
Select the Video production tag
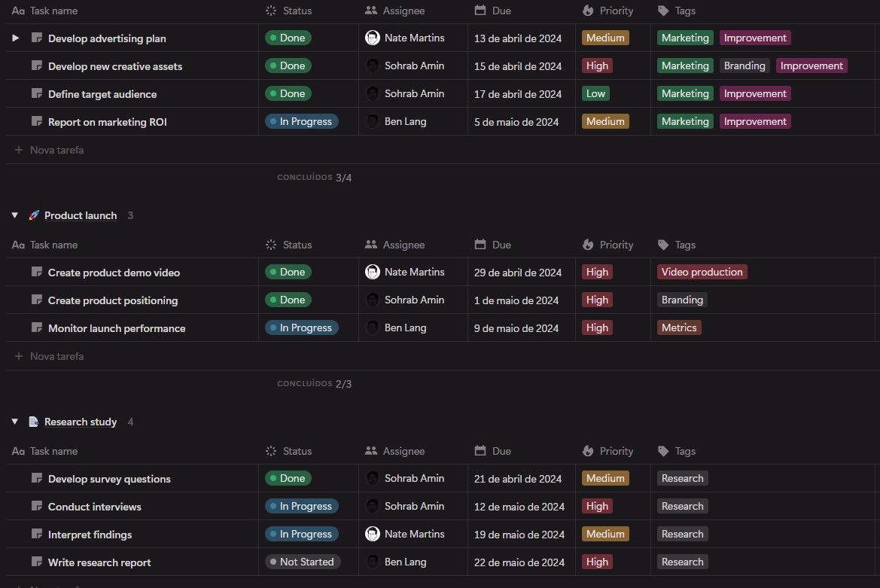click(x=702, y=273)
